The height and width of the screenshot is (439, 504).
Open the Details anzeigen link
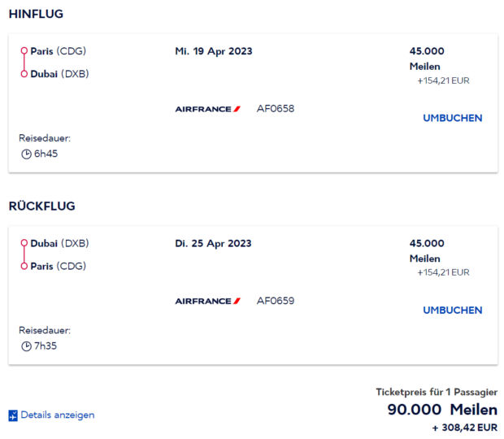[58, 415]
